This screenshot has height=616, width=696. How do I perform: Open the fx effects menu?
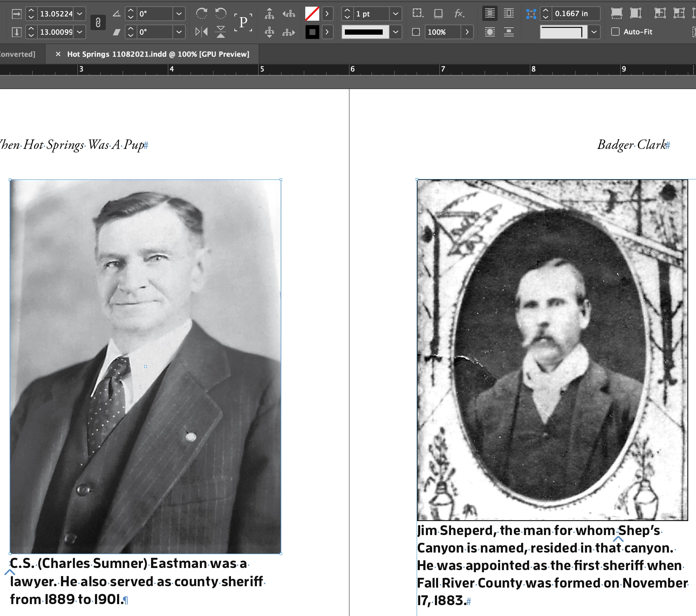(x=459, y=14)
